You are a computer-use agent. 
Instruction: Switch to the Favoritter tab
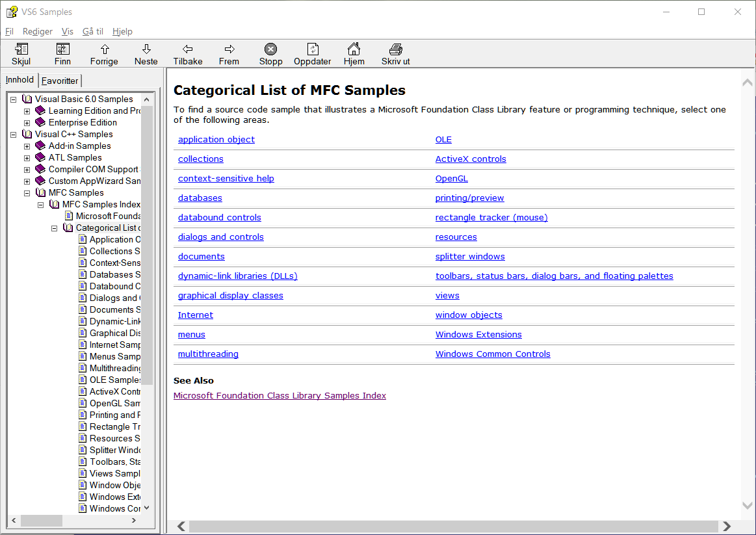coord(60,81)
